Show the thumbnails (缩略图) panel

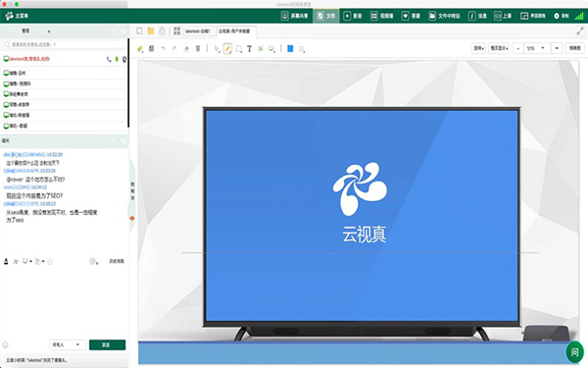pyautogui.click(x=575, y=48)
